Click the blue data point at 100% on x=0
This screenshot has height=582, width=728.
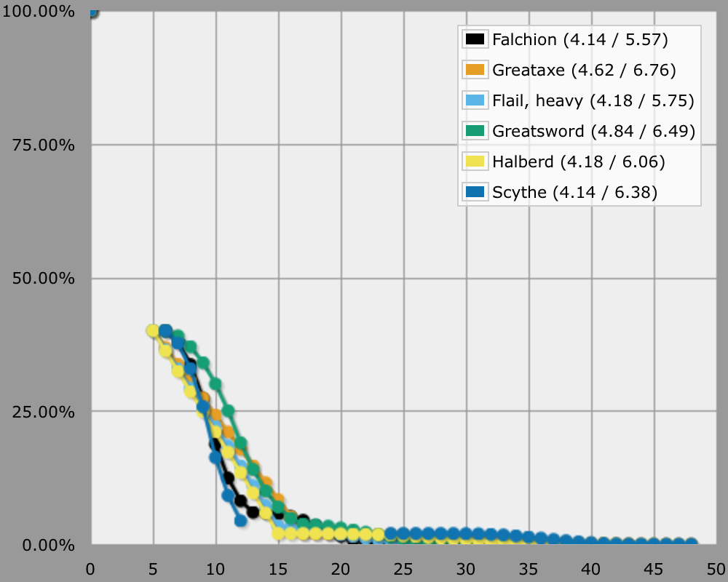(91, 12)
